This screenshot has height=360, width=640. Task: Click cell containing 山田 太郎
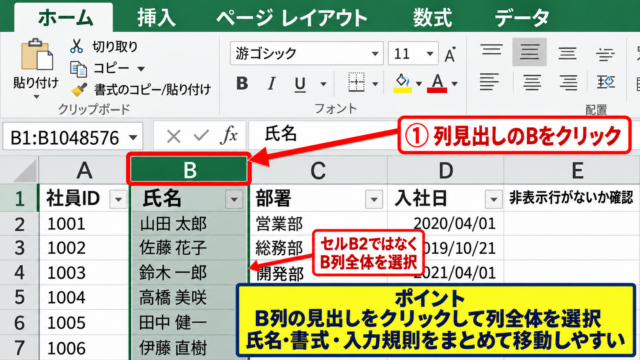pos(189,224)
